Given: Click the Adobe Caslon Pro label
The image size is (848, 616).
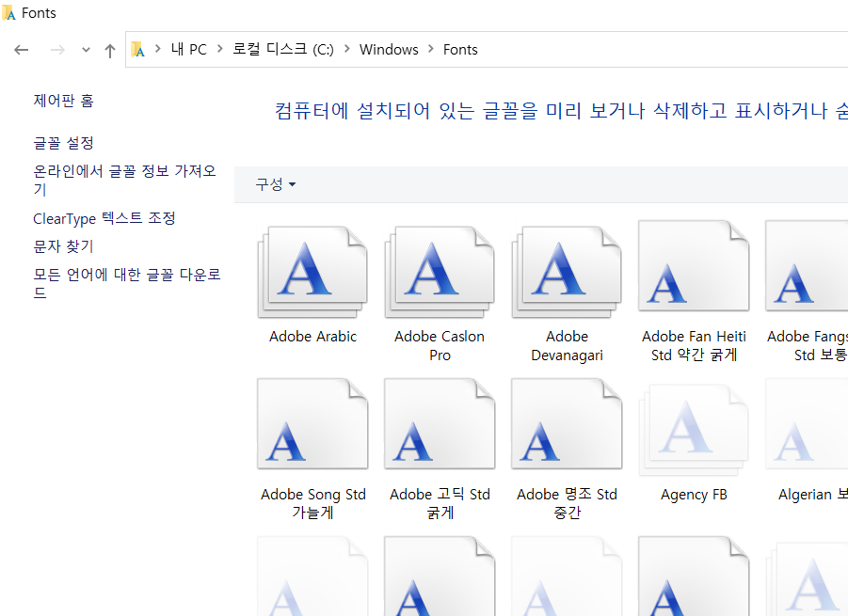Looking at the screenshot, I should click(440, 346).
